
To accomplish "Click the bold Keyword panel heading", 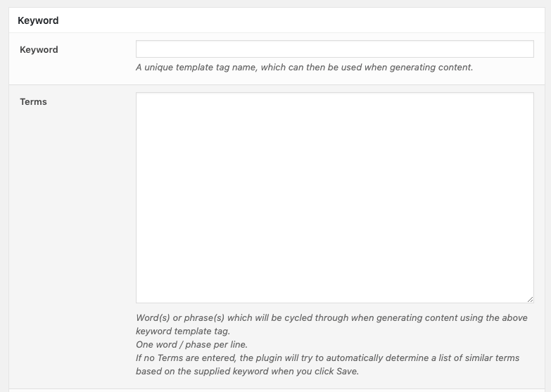I will point(38,20).
